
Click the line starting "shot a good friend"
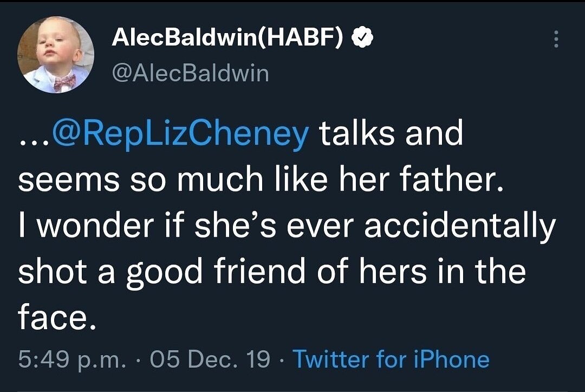pos(272,271)
